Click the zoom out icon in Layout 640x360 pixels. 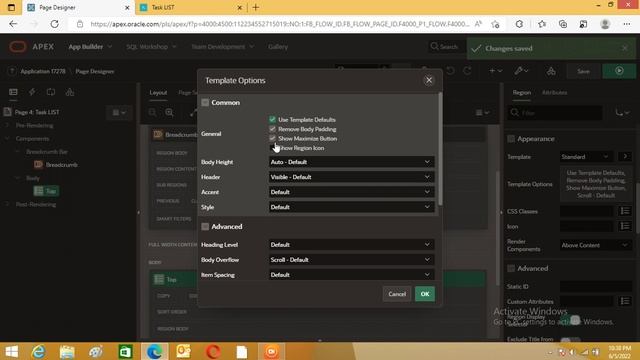pyautogui.click(x=153, y=113)
